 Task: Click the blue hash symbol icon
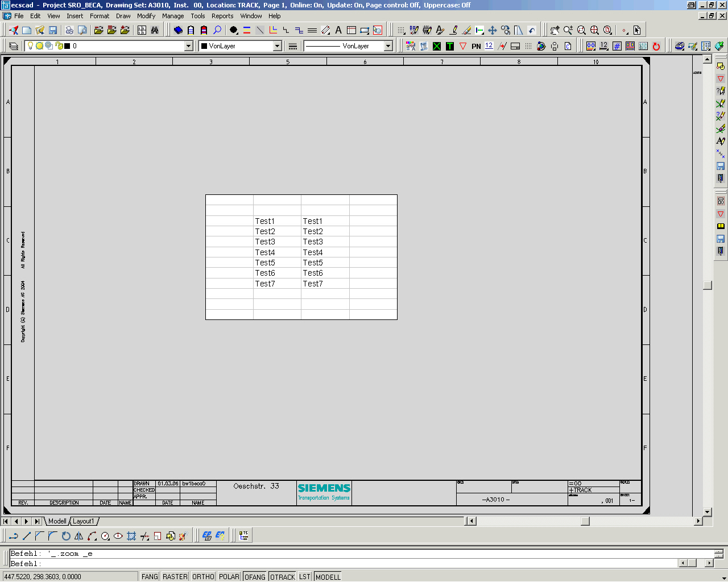(617, 46)
